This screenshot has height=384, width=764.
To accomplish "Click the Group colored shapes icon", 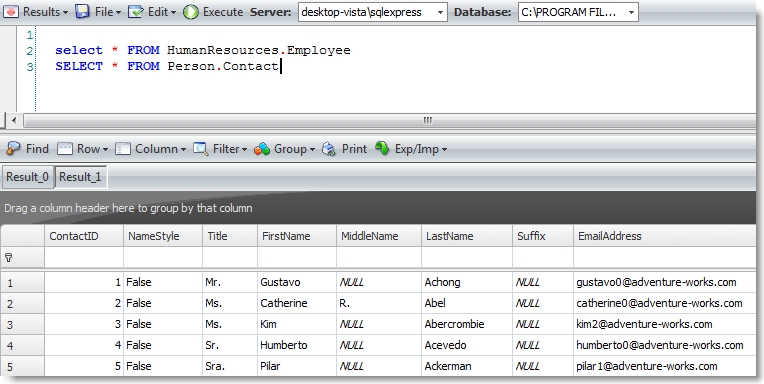I will [x=262, y=149].
